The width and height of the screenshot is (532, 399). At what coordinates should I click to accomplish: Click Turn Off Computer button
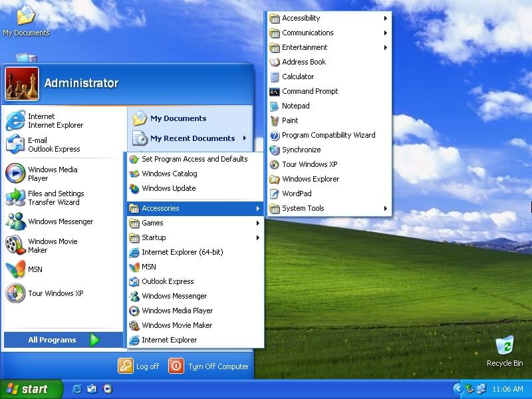click(x=209, y=366)
